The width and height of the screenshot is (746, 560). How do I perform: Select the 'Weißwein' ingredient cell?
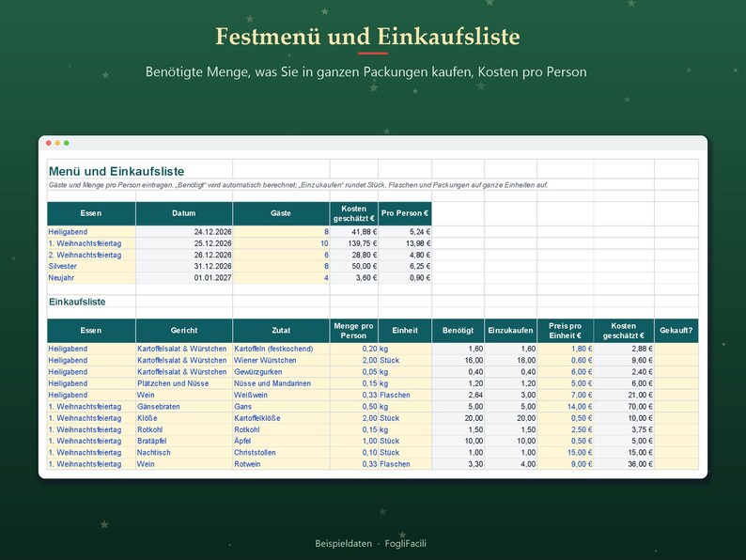pos(281,395)
